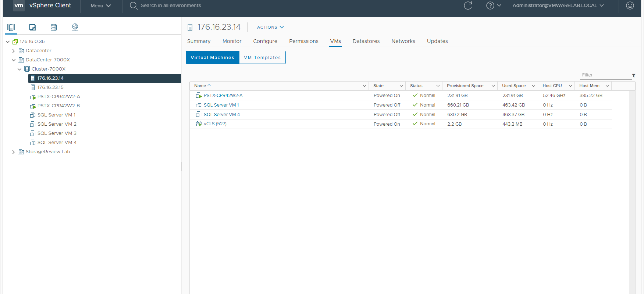Click the Datacenter icon in tree
644x294 pixels.
point(21,51)
